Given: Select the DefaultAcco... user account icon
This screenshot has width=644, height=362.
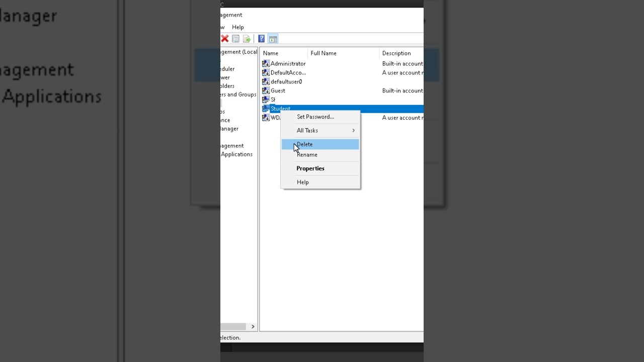Looking at the screenshot, I should [x=266, y=73].
